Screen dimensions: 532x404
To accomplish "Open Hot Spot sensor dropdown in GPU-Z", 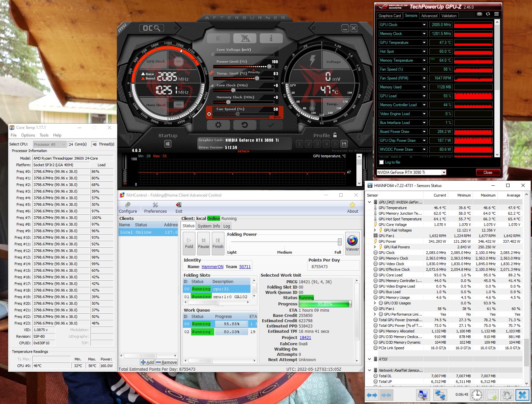I will tap(424, 51).
